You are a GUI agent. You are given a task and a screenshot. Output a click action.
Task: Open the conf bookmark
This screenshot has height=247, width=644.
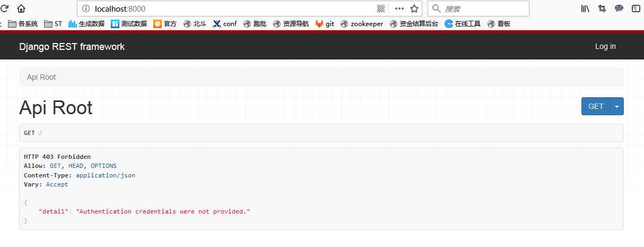pyautogui.click(x=225, y=23)
